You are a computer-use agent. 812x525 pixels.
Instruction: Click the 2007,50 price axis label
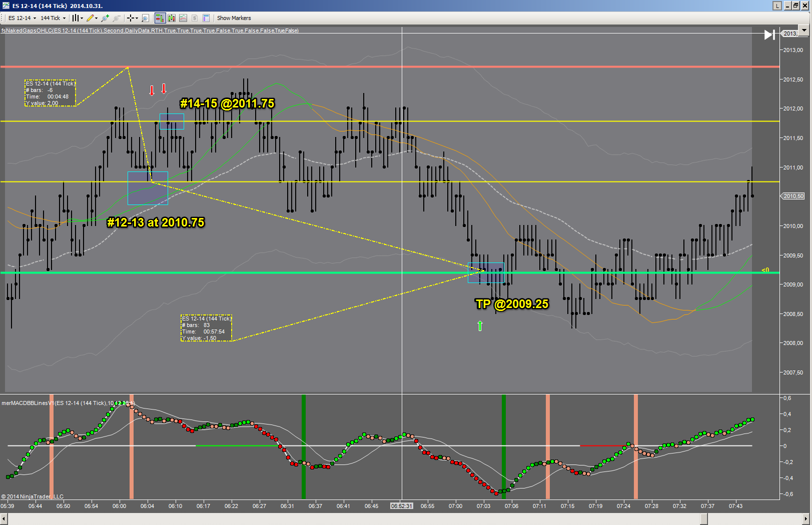(x=793, y=372)
